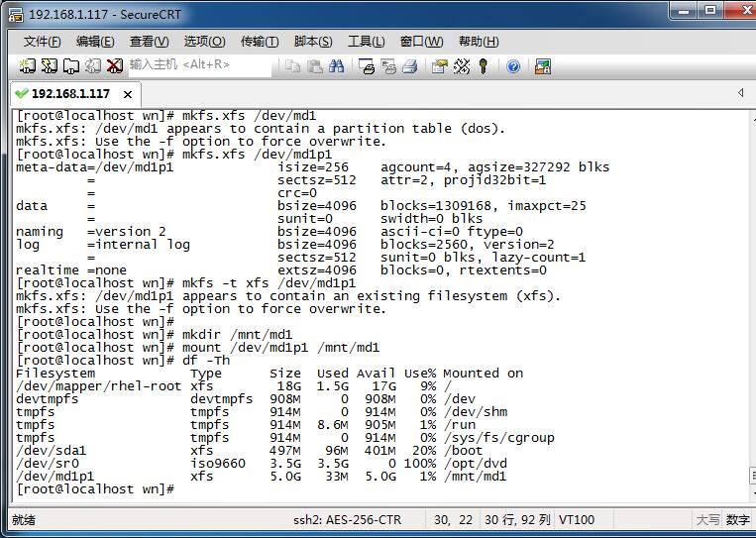
Task: Click the 数字 Num Lock indicator
Action: [x=738, y=520]
